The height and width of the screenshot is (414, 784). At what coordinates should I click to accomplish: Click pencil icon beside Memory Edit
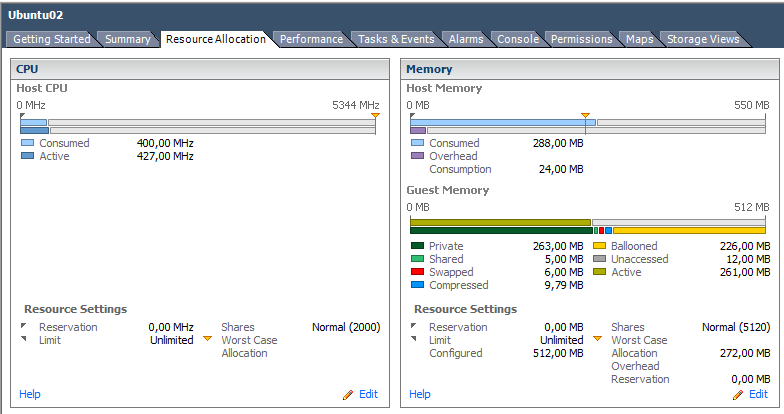pos(738,395)
